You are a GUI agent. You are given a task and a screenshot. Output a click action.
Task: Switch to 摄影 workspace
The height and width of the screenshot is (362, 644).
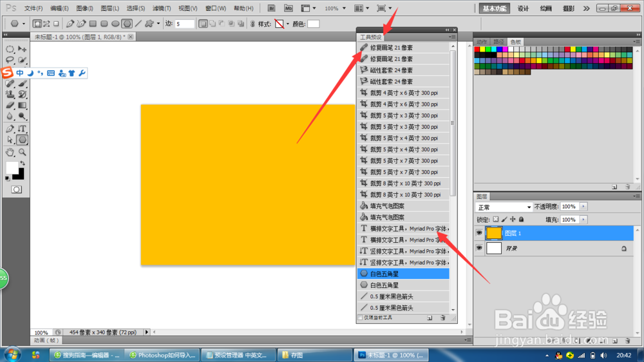[x=569, y=8]
